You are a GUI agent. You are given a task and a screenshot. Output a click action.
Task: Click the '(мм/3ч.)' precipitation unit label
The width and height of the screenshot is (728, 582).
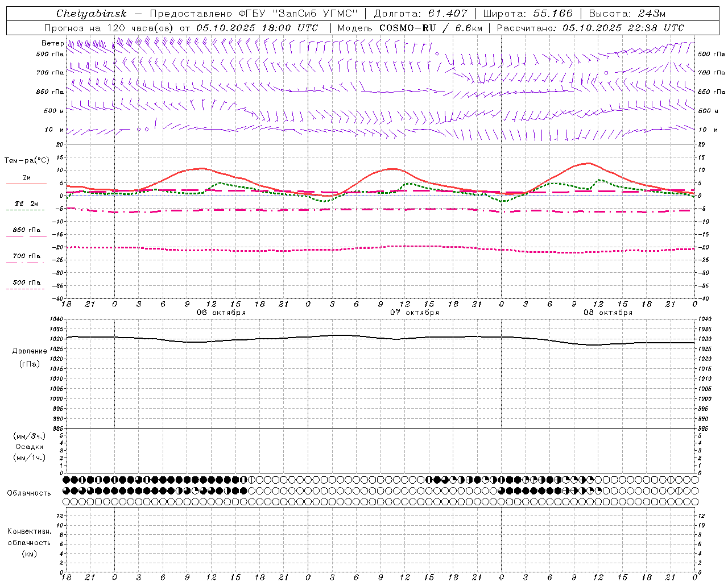click(30, 436)
